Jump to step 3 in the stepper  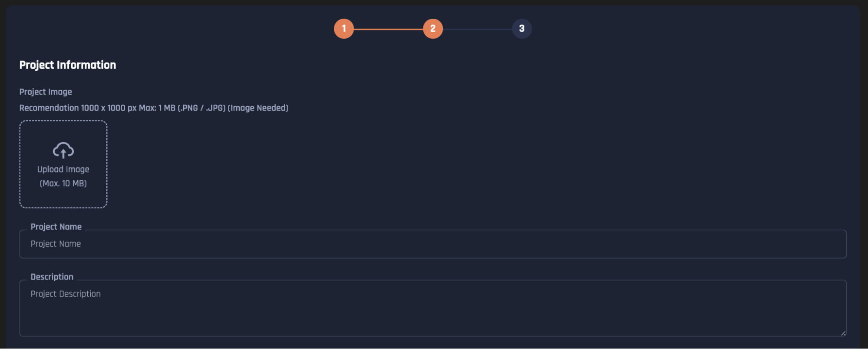click(522, 29)
